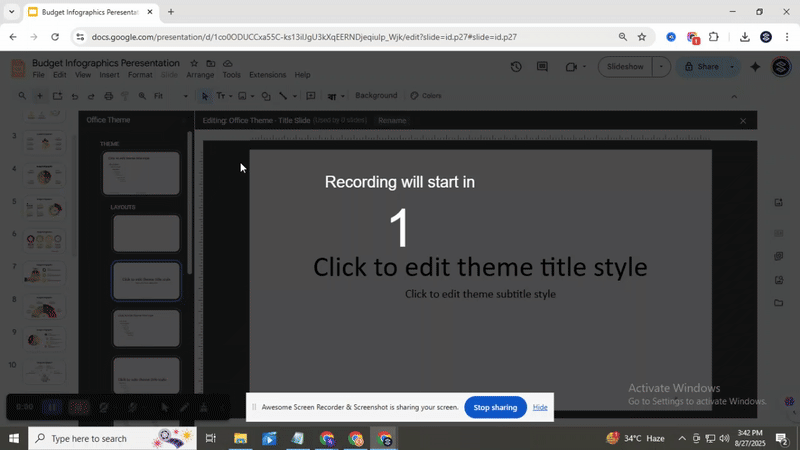Click the Hide link on sharing bar
Image resolution: width=800 pixels, height=450 pixels.
pyautogui.click(x=540, y=407)
